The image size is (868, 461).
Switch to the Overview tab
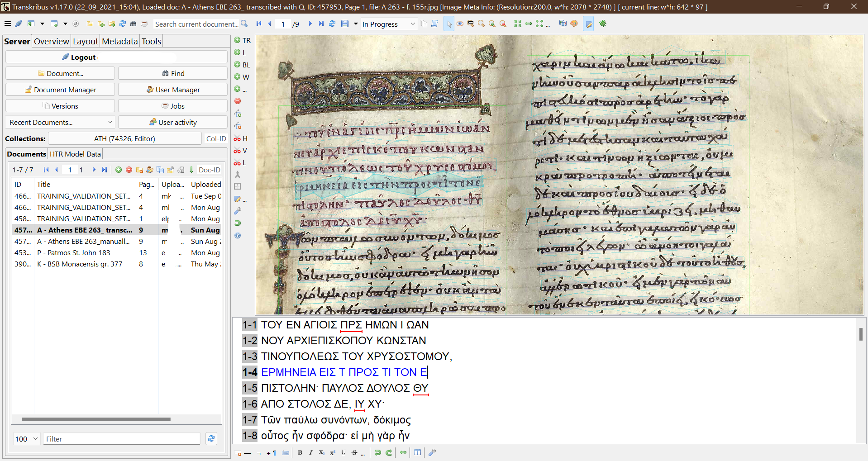coord(52,41)
